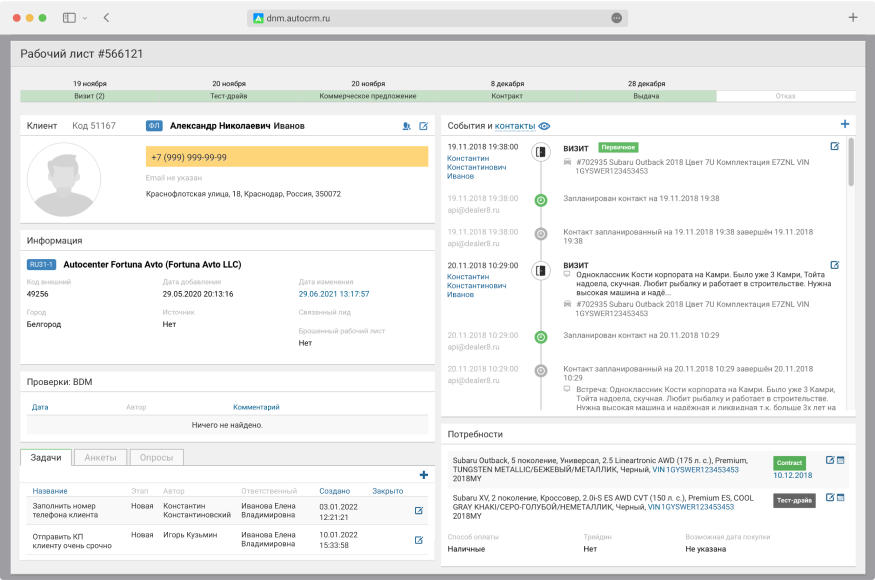875x580 pixels.
Task: Open the контакты link in events header
Action: [x=515, y=126]
